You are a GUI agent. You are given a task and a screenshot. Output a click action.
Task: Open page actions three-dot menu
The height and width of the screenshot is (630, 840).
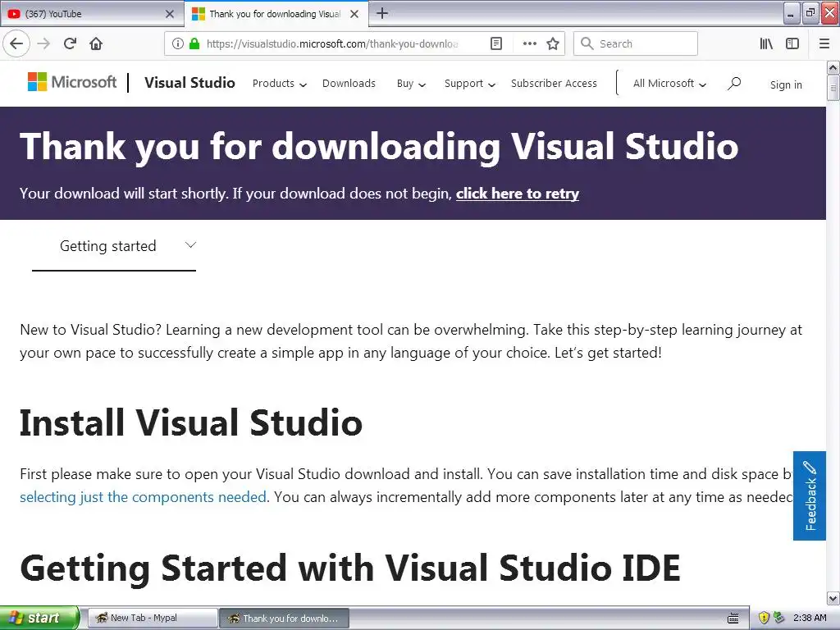[529, 43]
